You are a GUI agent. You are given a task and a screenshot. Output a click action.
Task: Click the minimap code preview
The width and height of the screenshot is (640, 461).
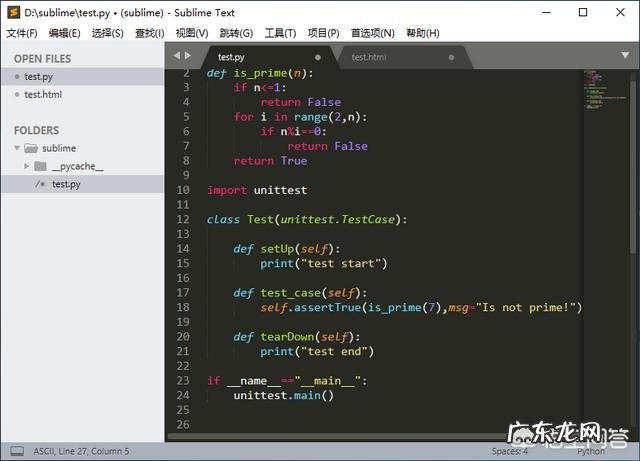coord(604,90)
